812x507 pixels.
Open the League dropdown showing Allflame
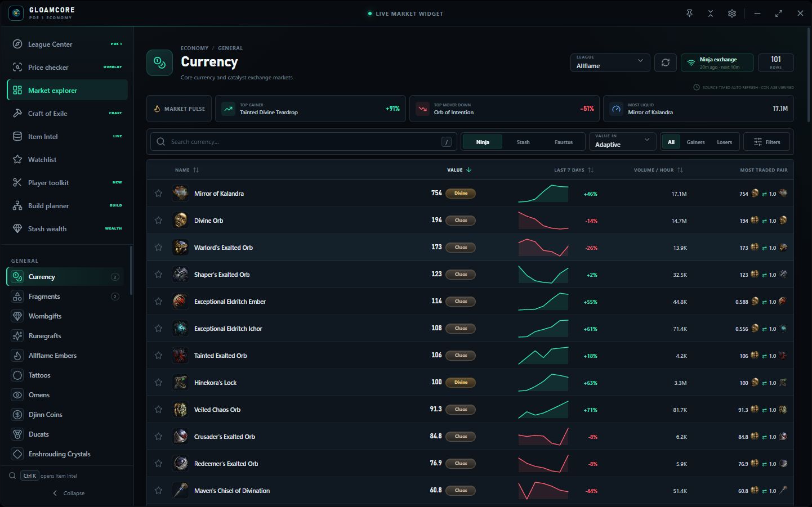[x=610, y=62]
